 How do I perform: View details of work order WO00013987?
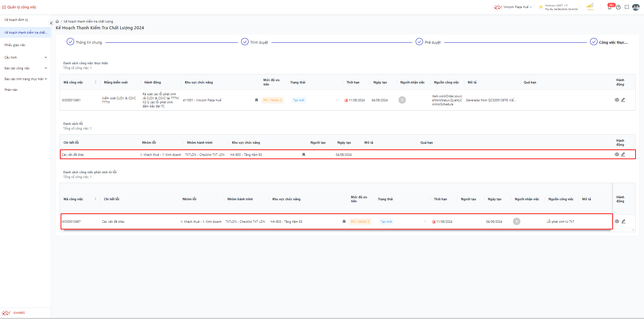(617, 221)
